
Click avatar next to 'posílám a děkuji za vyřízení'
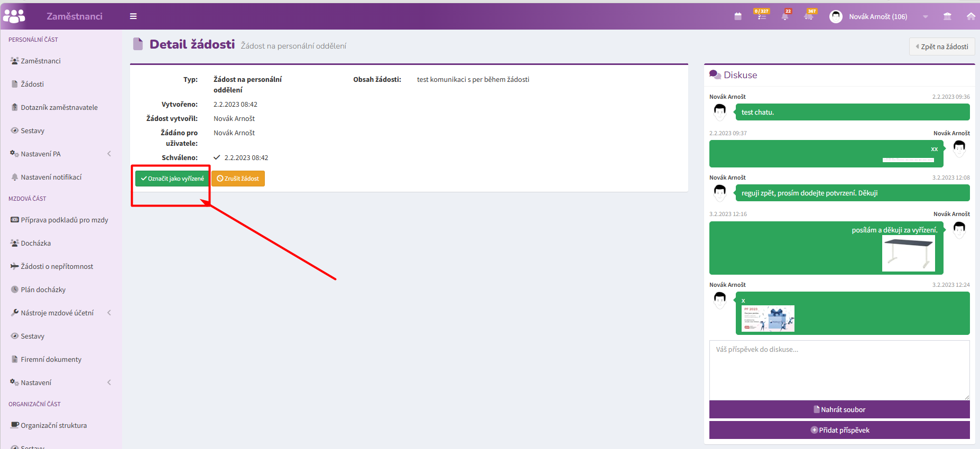click(x=959, y=229)
